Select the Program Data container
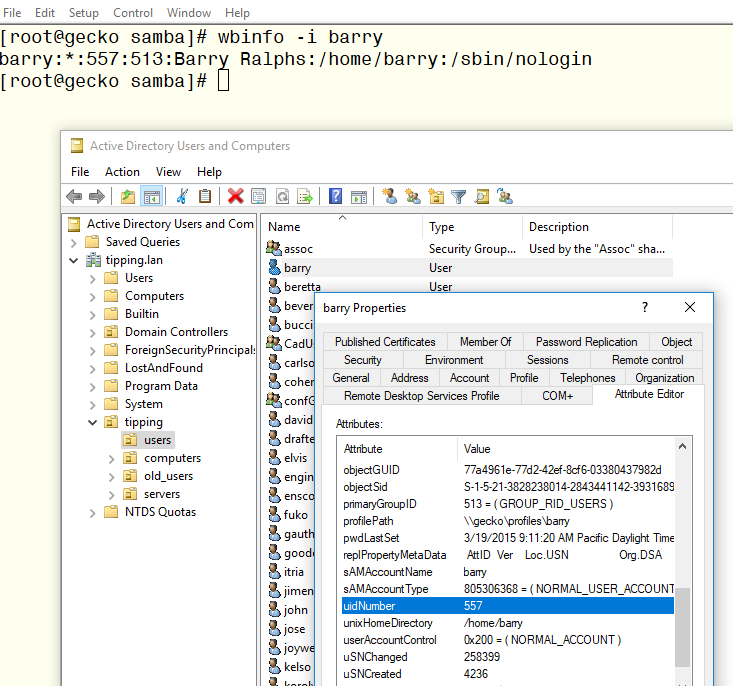This screenshot has width=733, height=686. click(161, 386)
